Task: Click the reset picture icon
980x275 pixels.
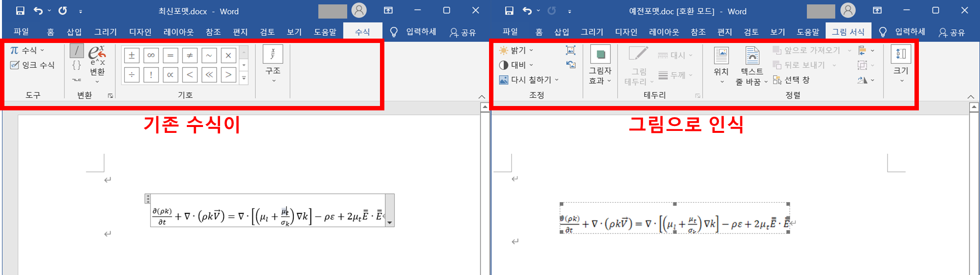Action: coord(571,64)
